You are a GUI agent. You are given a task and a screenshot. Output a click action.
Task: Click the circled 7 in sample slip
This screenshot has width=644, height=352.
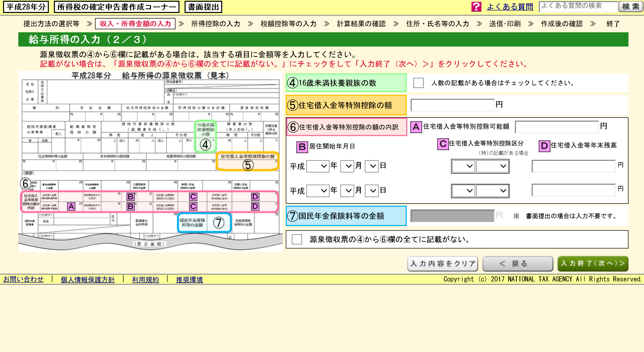tap(218, 223)
